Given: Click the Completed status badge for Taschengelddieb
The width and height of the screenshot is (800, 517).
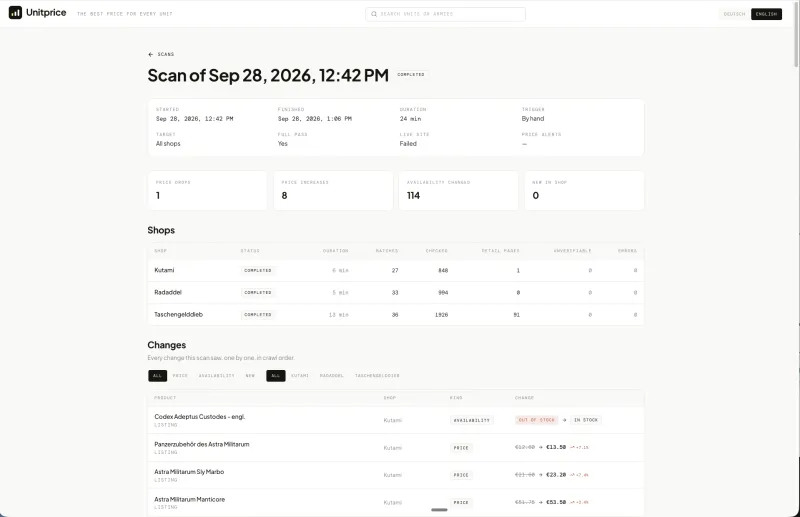Looking at the screenshot, I should coord(258,315).
